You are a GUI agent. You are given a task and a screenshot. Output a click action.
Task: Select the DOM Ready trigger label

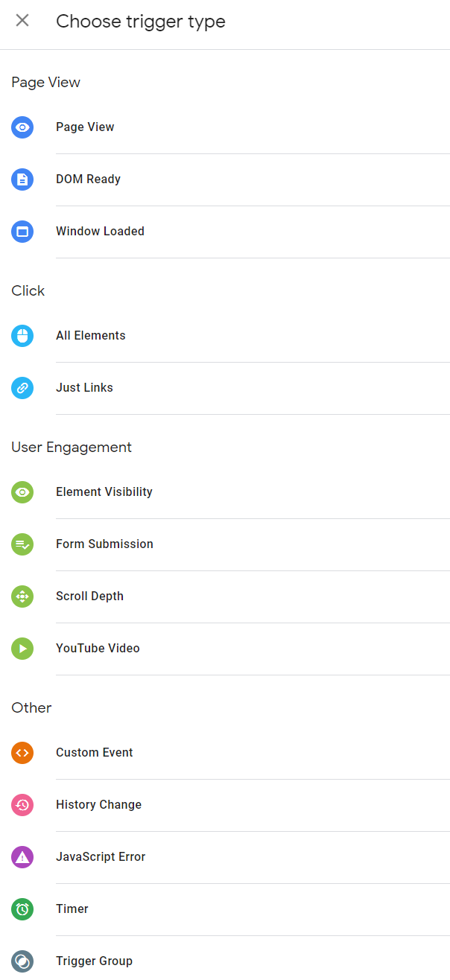(88, 179)
